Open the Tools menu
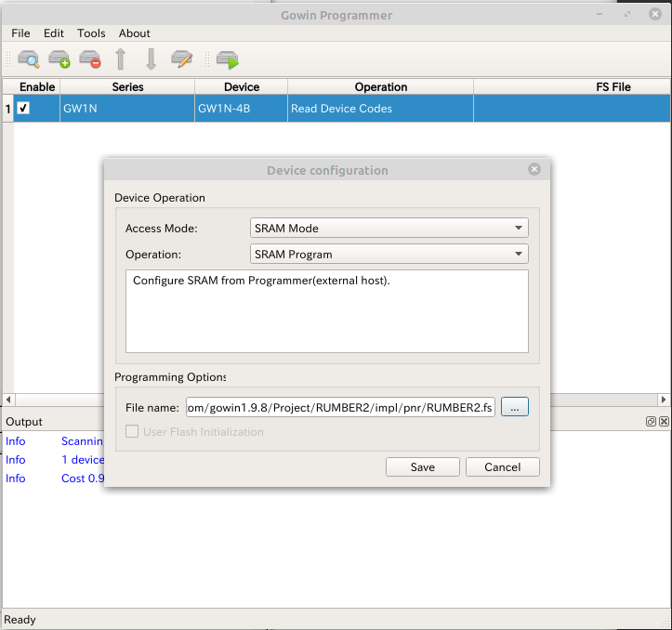 coord(91,33)
